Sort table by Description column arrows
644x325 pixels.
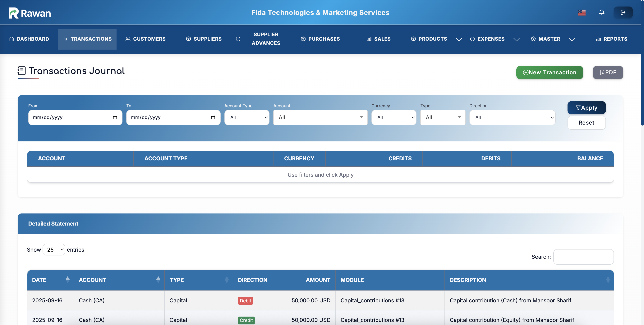point(608,280)
